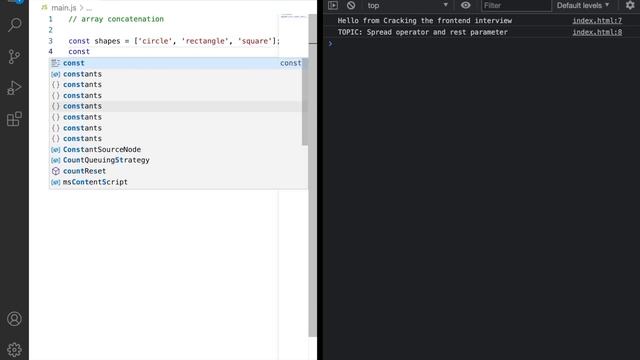Click the editor vertical scrollbar
Image resolution: width=640 pixels, height=360 pixels.
[x=312, y=176]
